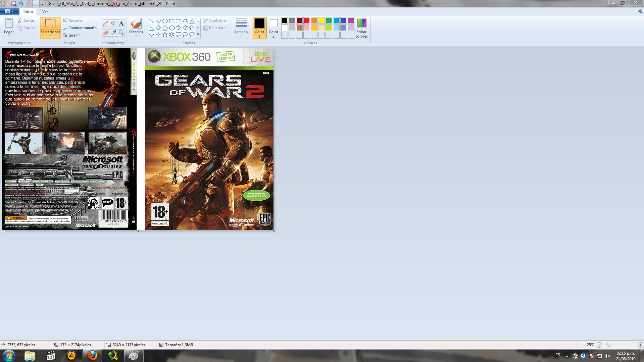
Task: Click the Save icon in quick access toolbar
Action: tap(14, 3)
